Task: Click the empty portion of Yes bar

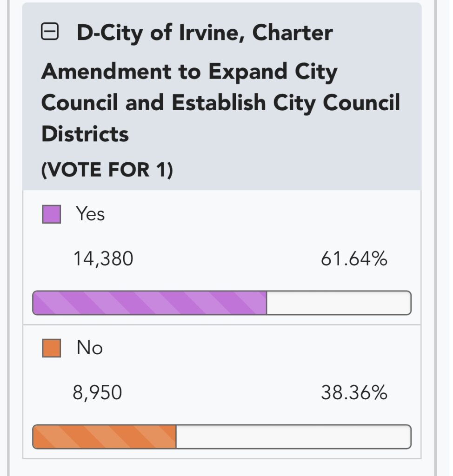Action: point(339,303)
